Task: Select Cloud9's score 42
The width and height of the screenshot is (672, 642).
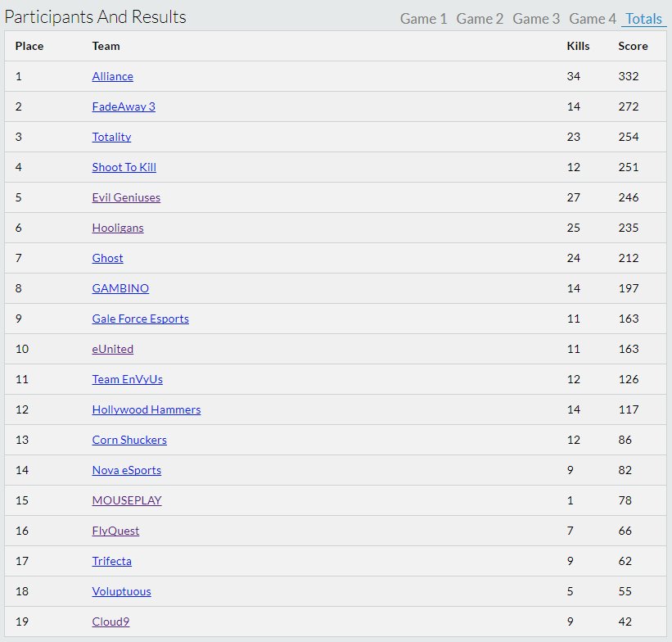Action: coord(625,622)
